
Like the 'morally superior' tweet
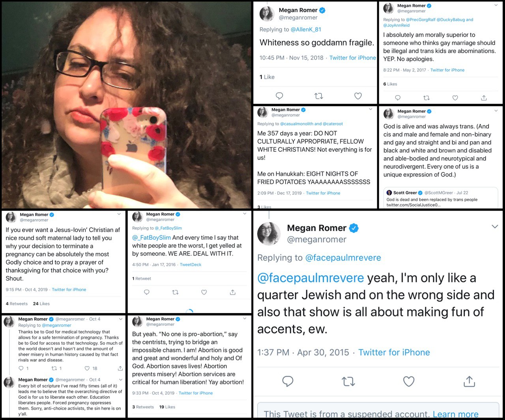click(x=455, y=98)
